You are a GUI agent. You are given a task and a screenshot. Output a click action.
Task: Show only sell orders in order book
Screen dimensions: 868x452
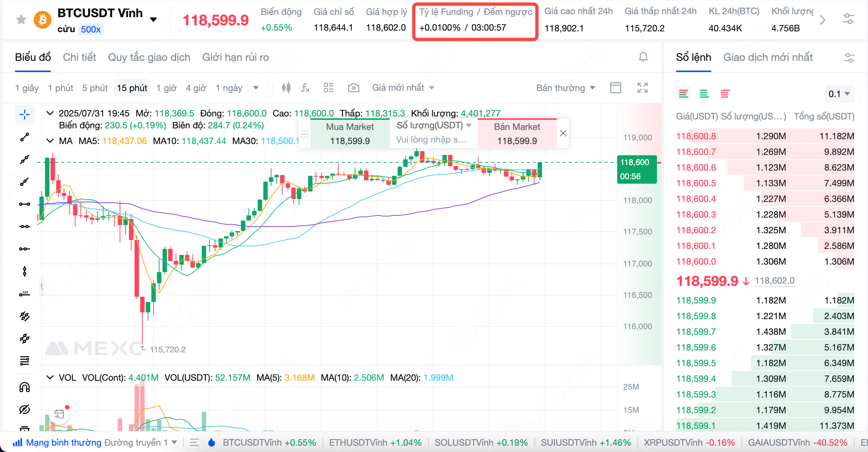(x=725, y=94)
